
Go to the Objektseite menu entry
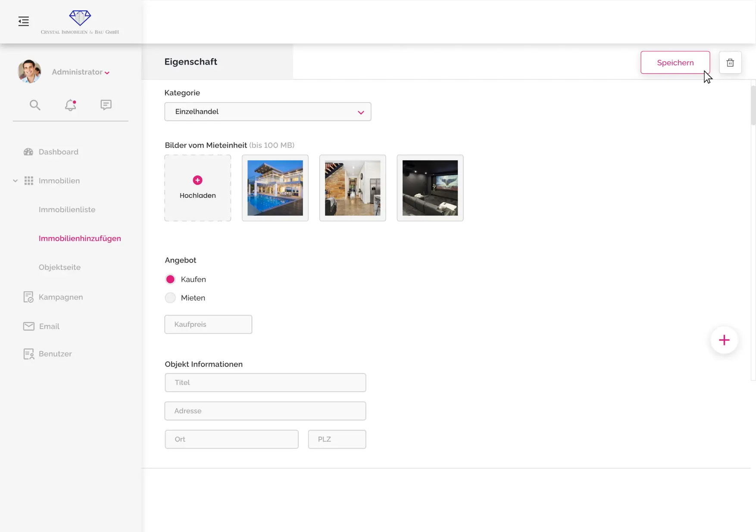(60, 267)
